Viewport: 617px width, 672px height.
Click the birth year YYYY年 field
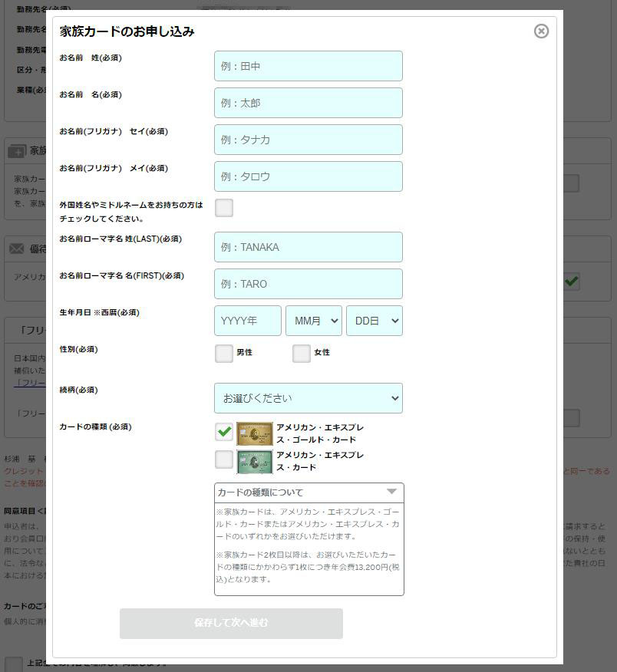[x=248, y=321]
